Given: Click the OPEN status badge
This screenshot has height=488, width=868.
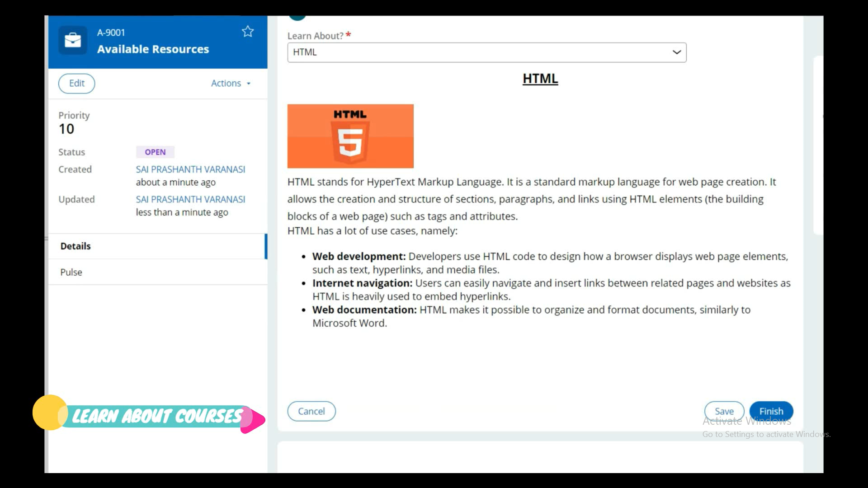Looking at the screenshot, I should click(x=155, y=152).
